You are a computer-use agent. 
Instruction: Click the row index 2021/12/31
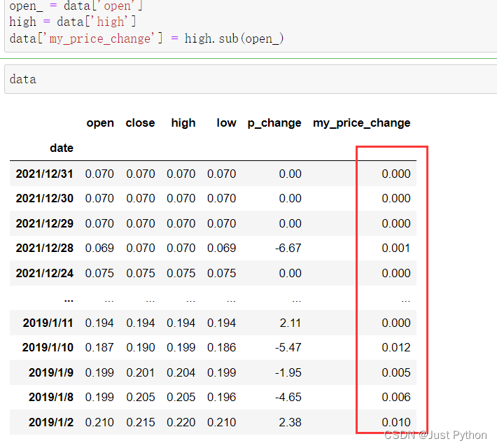[x=44, y=174]
